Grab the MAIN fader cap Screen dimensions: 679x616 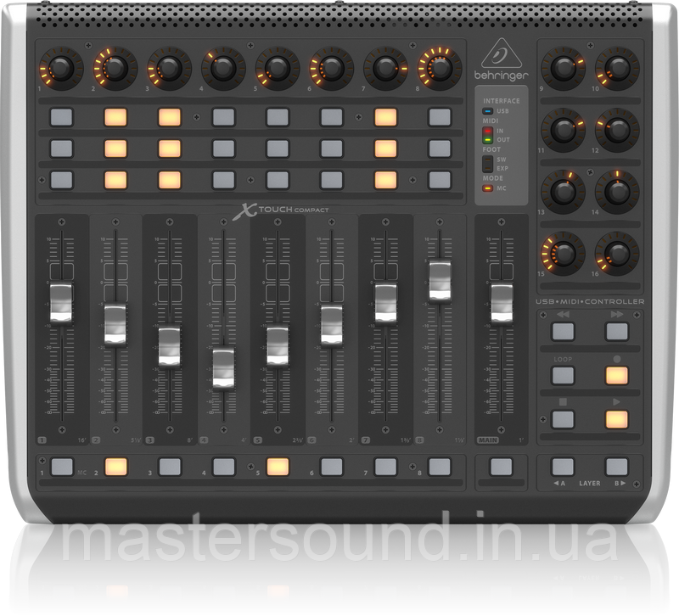click(502, 303)
